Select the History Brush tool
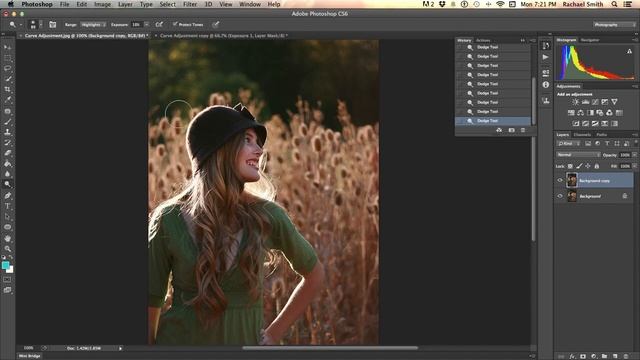 tap(7, 143)
